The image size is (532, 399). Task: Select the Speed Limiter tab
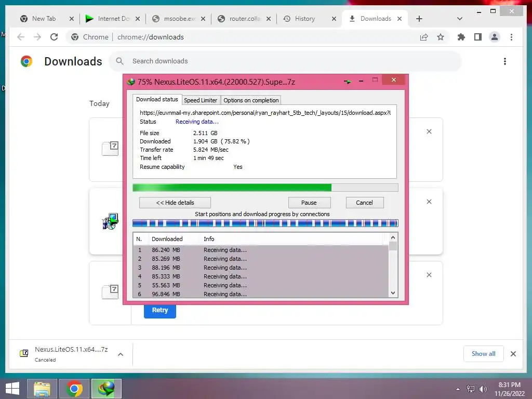click(x=201, y=100)
